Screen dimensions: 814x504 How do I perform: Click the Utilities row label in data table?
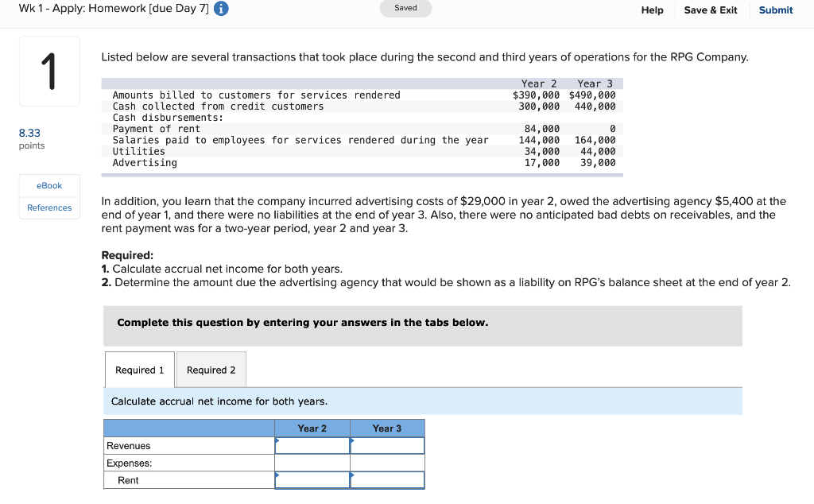click(x=138, y=152)
